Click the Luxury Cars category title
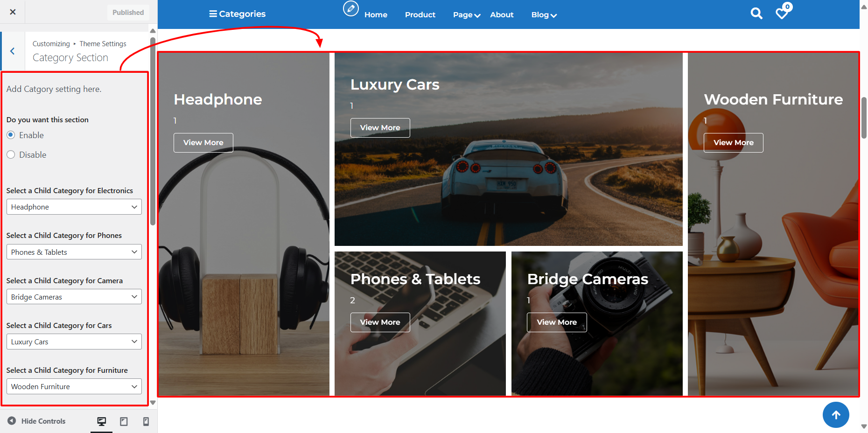 coord(395,84)
